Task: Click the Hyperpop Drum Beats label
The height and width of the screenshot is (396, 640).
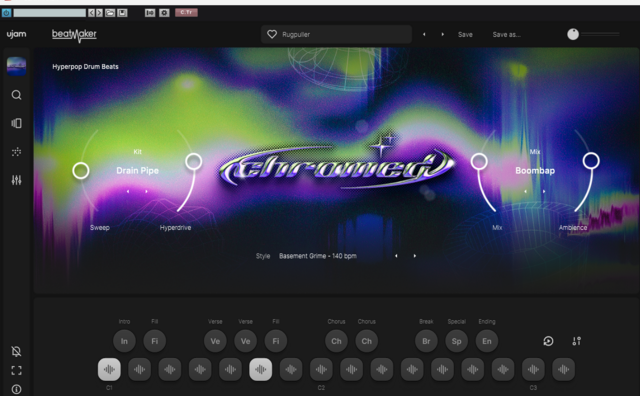Action: (85, 67)
